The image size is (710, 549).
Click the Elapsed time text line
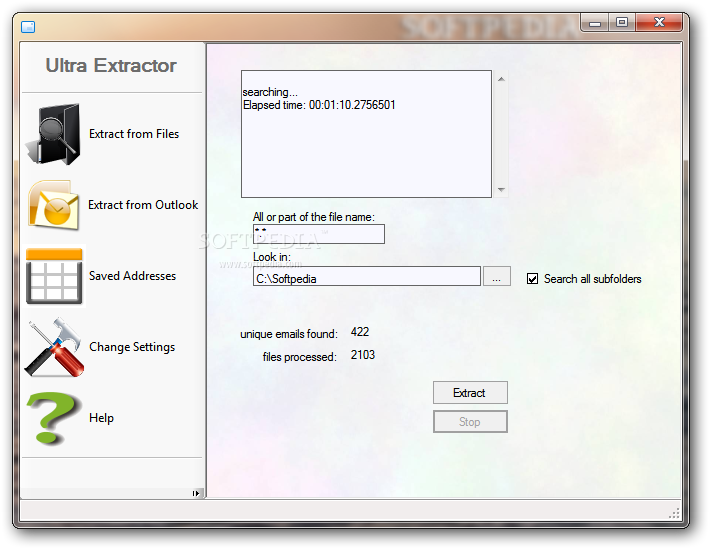pos(319,105)
